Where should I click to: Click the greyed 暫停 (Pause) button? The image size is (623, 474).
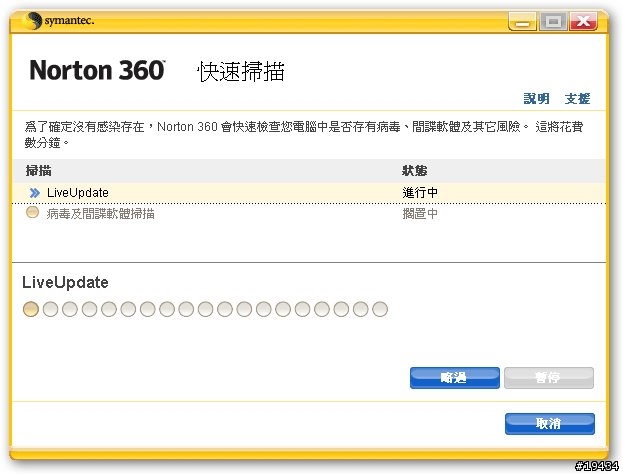[549, 377]
